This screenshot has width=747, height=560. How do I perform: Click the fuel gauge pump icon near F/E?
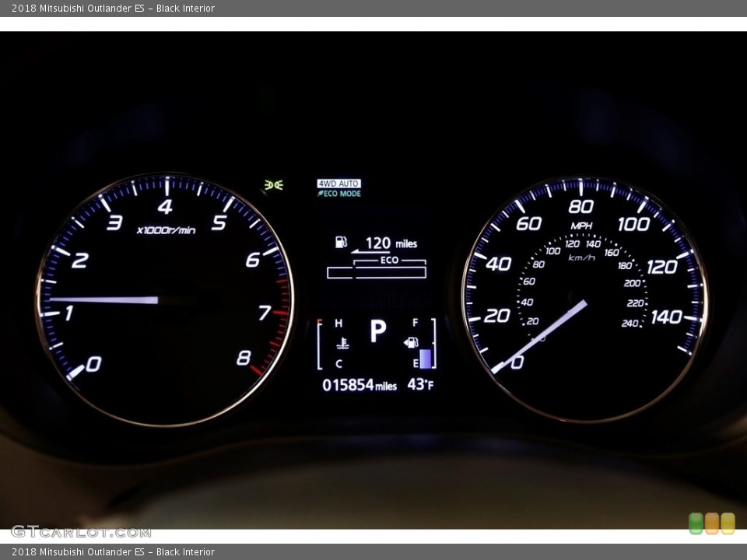point(411,342)
